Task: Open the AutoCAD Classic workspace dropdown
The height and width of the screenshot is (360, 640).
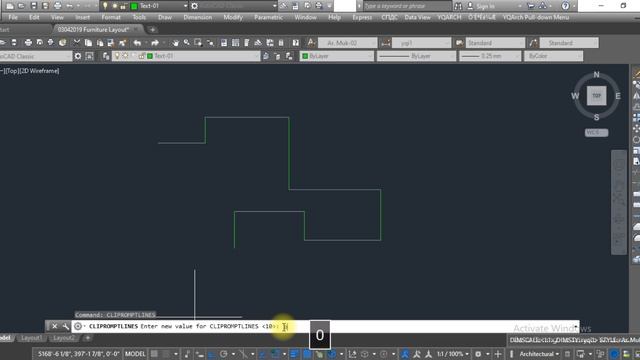Action: 36,56
